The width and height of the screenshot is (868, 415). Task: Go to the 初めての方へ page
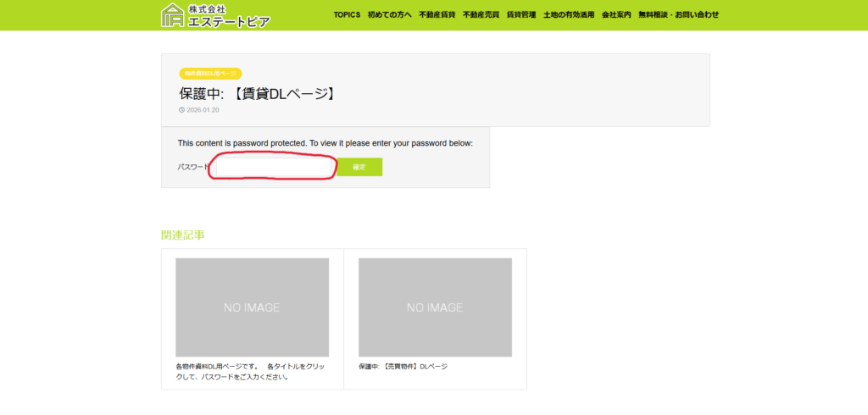(389, 14)
